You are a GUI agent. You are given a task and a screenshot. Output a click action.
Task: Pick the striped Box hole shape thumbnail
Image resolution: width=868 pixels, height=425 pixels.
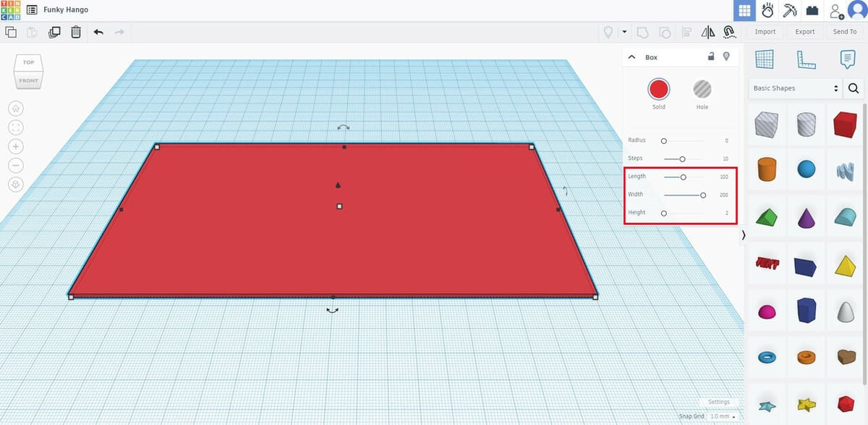766,125
